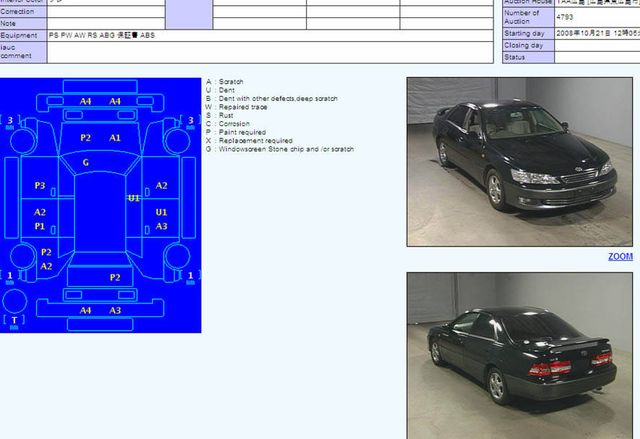Click the legend line 'W : Repaired trace'
Screen dimensions: 640x439
237,107
